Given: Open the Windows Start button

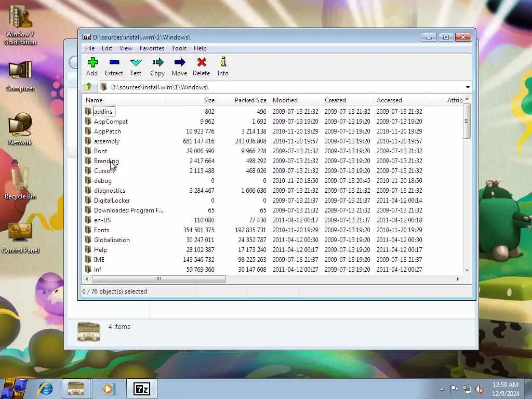Looking at the screenshot, I should click(x=14, y=389).
